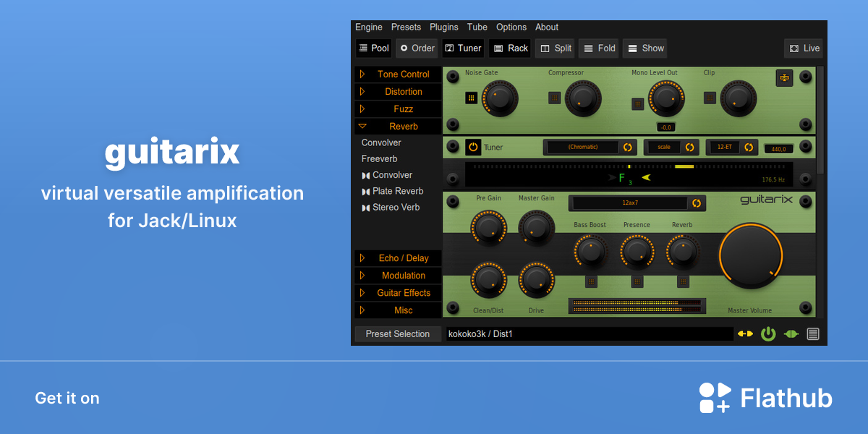
Task: Select the Stereo Verb plugin
Action: pyautogui.click(x=390, y=207)
